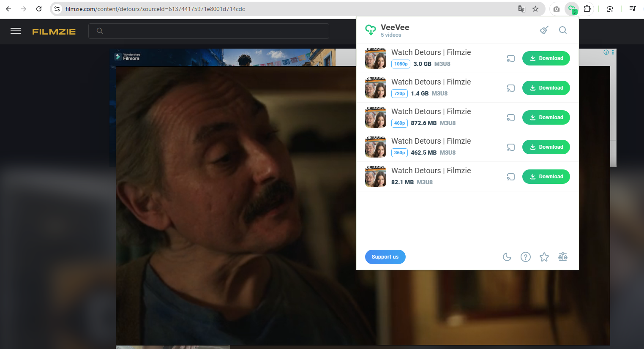Click the camera screenshot extension icon
This screenshot has width=644, height=349.
pyautogui.click(x=557, y=9)
